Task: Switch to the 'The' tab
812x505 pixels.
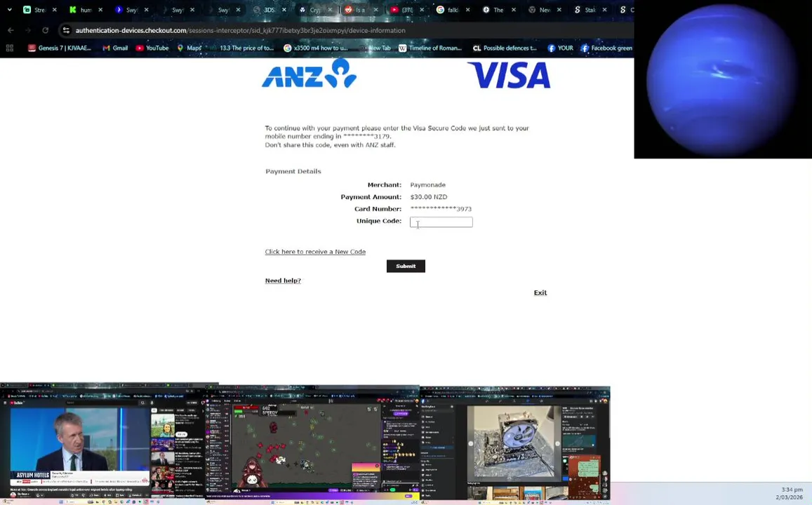Action: tap(493, 10)
